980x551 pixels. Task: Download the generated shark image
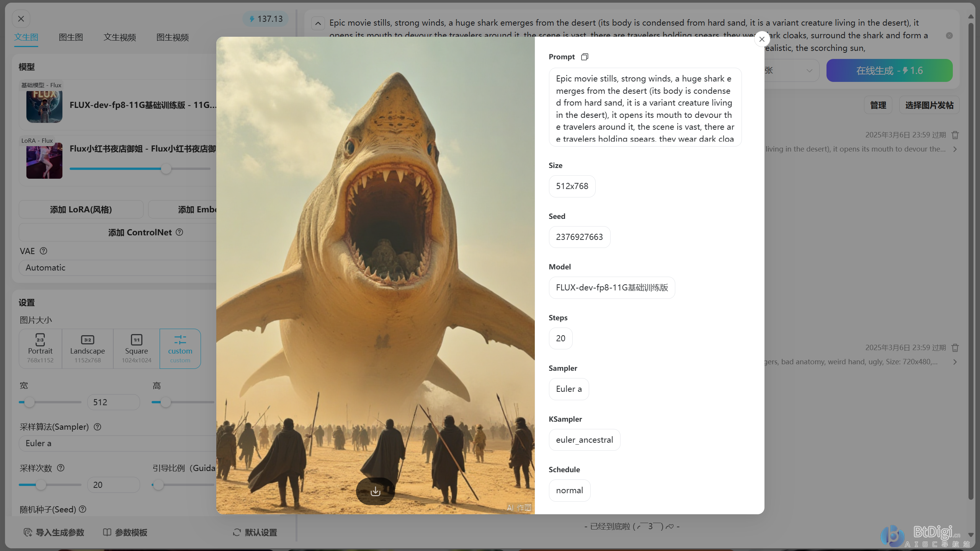pyautogui.click(x=375, y=491)
